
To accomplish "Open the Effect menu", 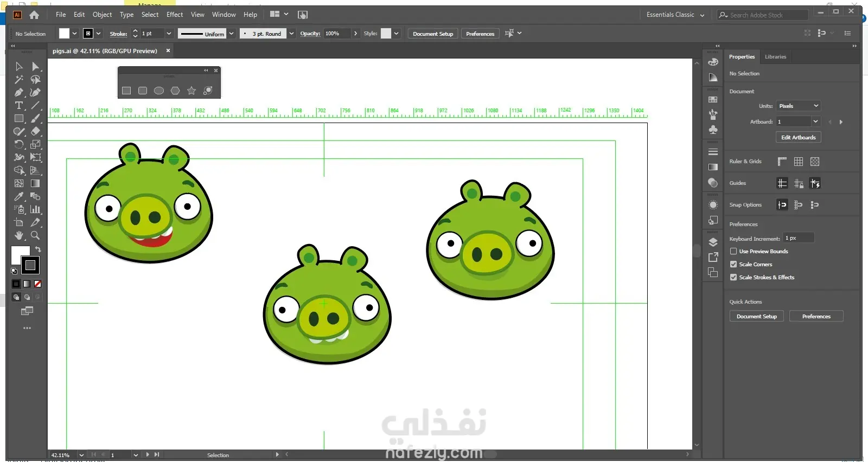I will click(174, 15).
